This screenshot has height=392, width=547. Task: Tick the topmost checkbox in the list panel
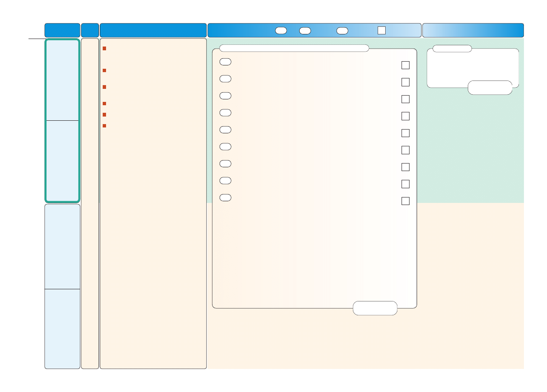point(405,65)
